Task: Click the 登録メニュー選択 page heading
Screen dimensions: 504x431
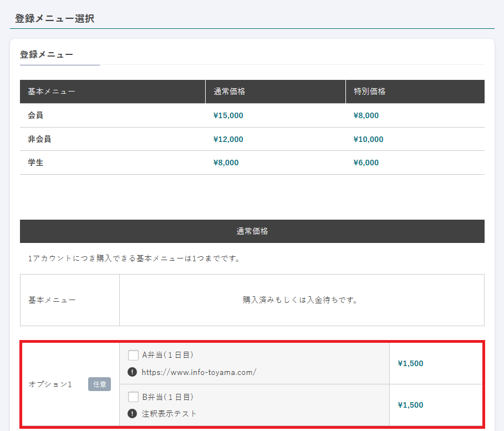Action: 54,18
